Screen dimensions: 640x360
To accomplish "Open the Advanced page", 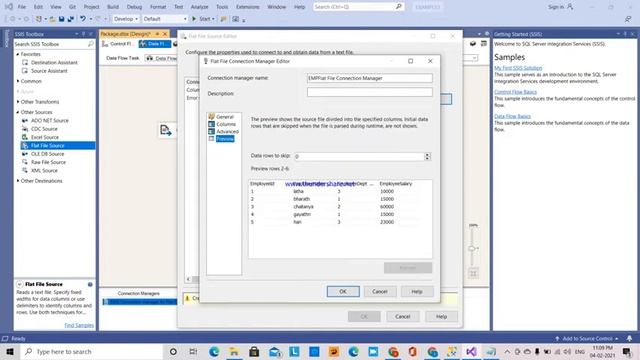I will (x=227, y=131).
